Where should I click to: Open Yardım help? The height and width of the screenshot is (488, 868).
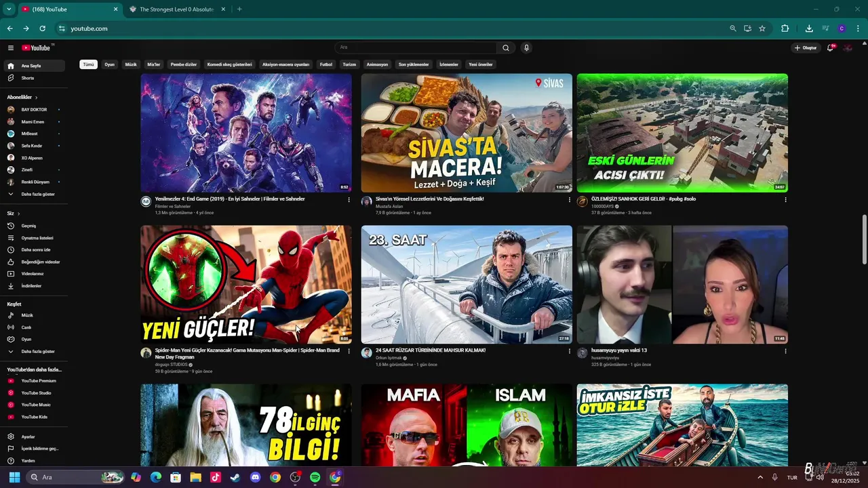click(35, 461)
